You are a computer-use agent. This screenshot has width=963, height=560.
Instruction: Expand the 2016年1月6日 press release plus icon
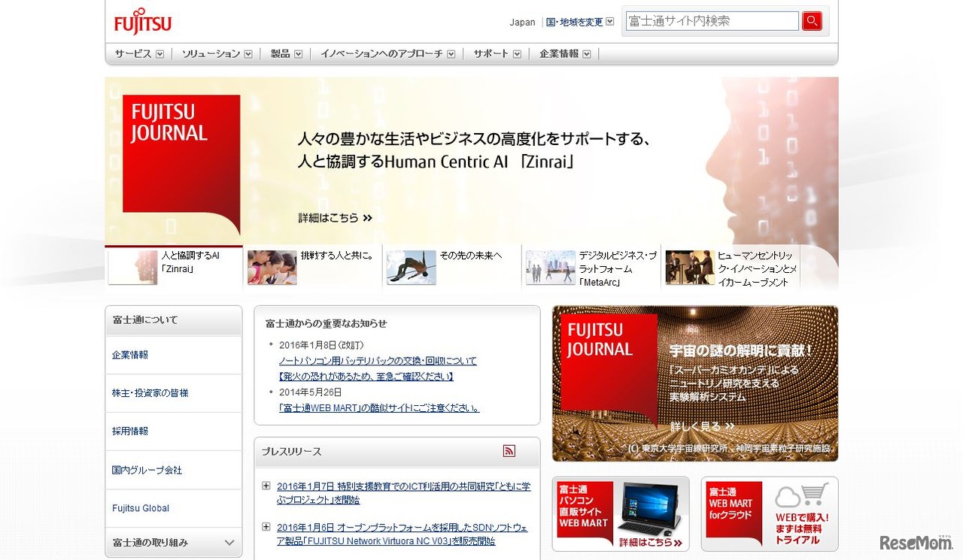[x=266, y=527]
